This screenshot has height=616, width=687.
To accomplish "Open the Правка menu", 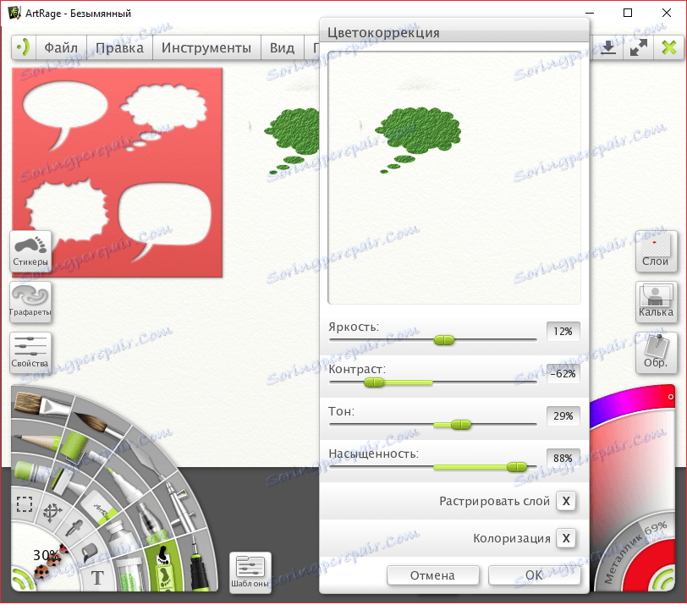I will click(119, 47).
